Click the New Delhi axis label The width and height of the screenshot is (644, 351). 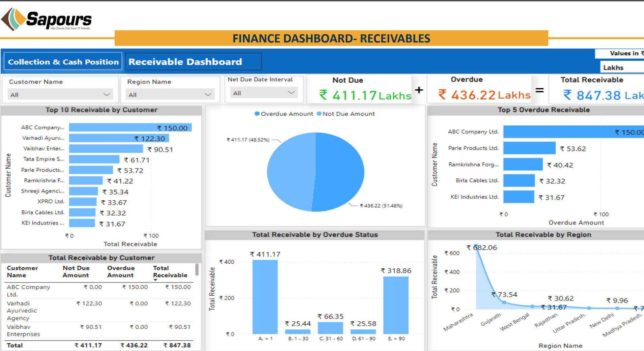coord(601,320)
